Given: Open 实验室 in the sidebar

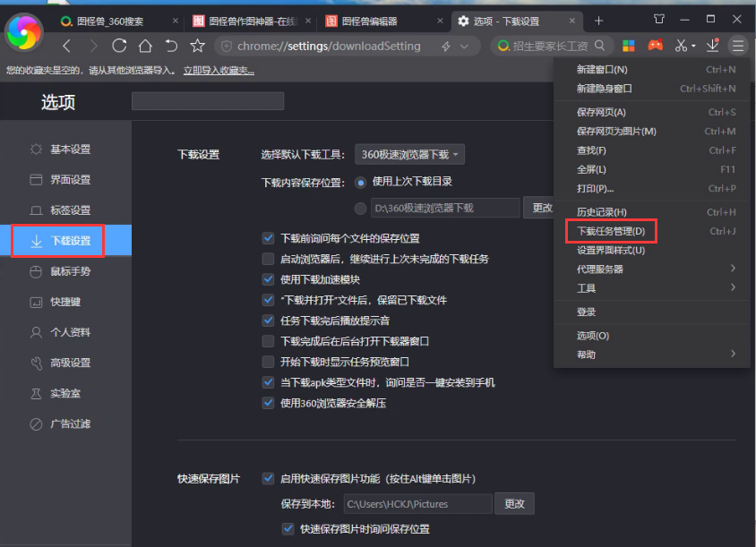Looking at the screenshot, I should click(x=65, y=393).
